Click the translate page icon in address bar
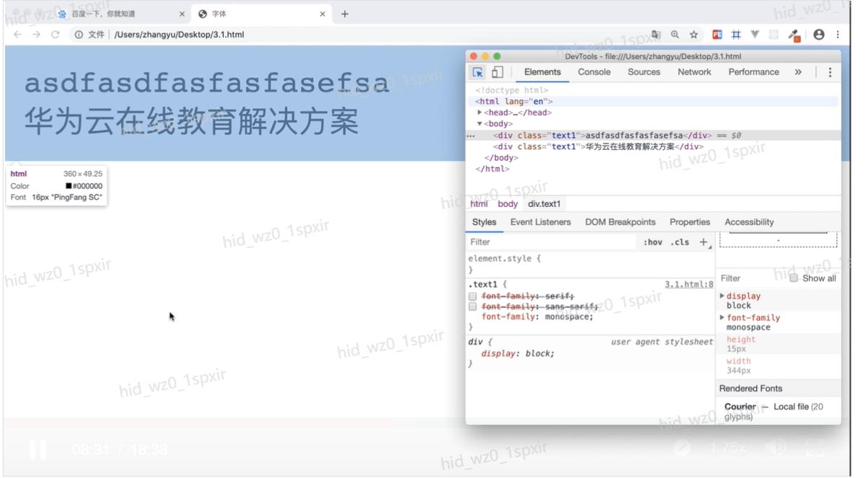Screen dimensions: 868x478 tap(656, 35)
